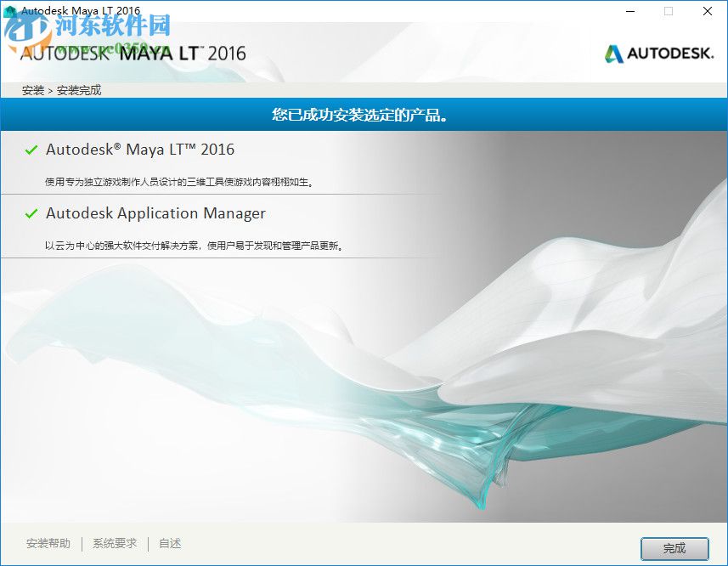Click the green checkmark beside Autodesk Maya LT 2016

(31, 150)
